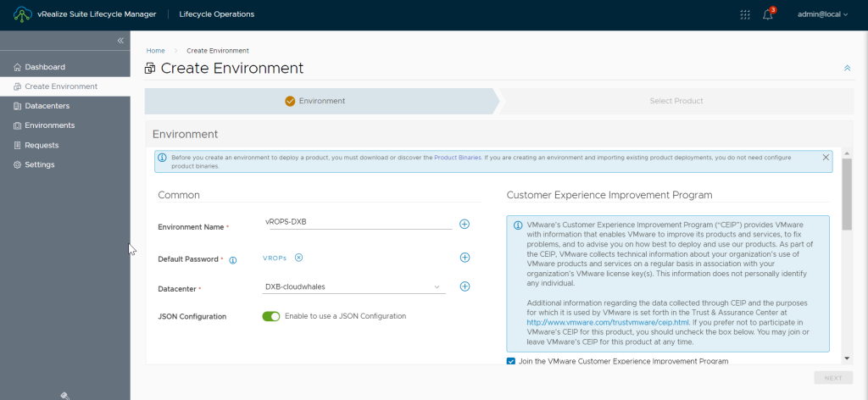Open the VMware CEIP trust link
The width and height of the screenshot is (868, 400).
[607, 322]
